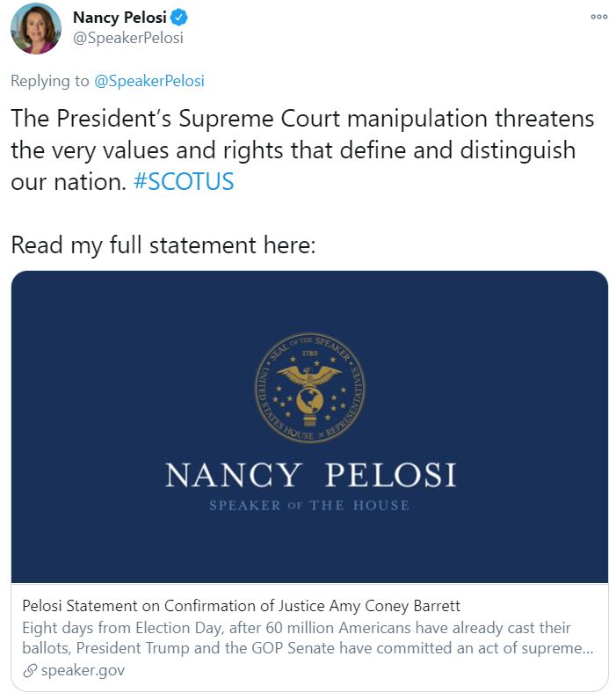Open @SpeakerPelosi mention in the reply line
Image resolution: width=616 pixels, height=700 pixels.
(x=149, y=81)
